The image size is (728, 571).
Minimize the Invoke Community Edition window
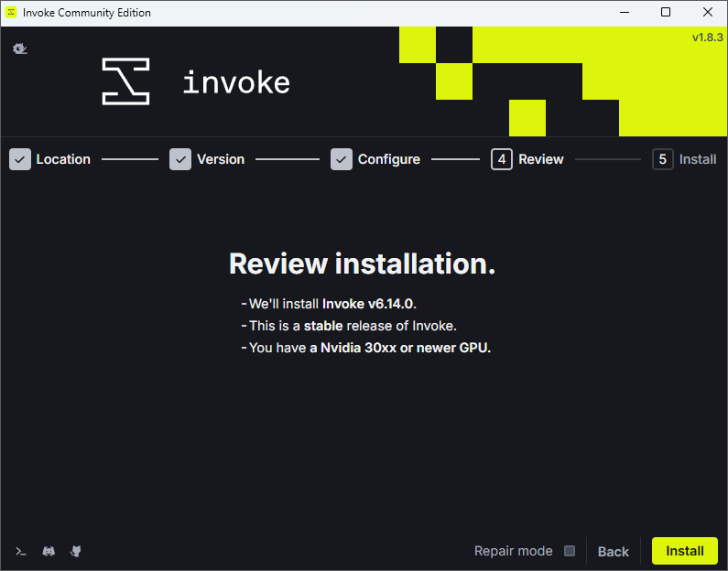pos(625,12)
